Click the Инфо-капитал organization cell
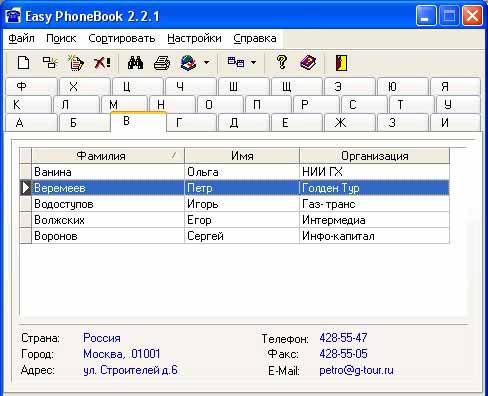 pos(375,236)
